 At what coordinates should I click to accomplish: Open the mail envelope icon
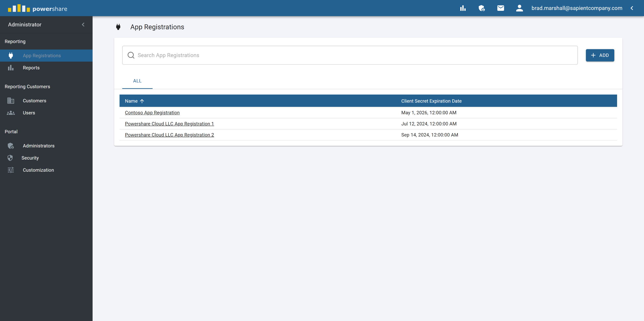click(x=501, y=8)
